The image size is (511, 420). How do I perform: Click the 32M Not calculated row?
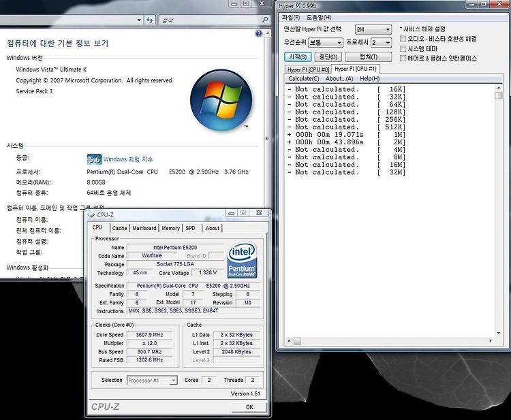click(x=346, y=172)
